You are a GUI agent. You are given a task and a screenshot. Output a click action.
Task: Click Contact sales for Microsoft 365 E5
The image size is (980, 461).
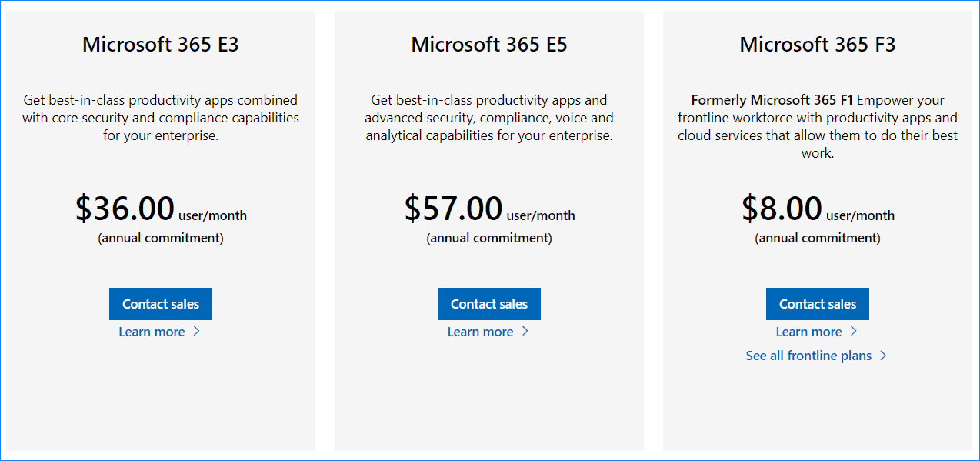pos(488,303)
